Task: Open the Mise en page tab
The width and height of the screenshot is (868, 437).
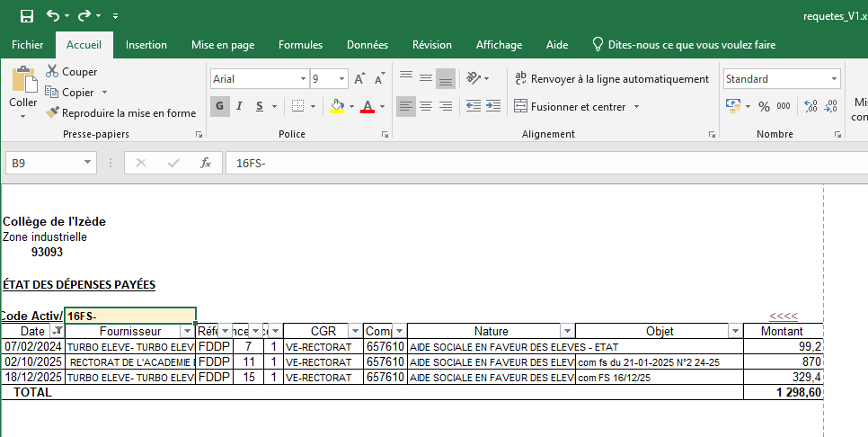Action: (x=223, y=45)
